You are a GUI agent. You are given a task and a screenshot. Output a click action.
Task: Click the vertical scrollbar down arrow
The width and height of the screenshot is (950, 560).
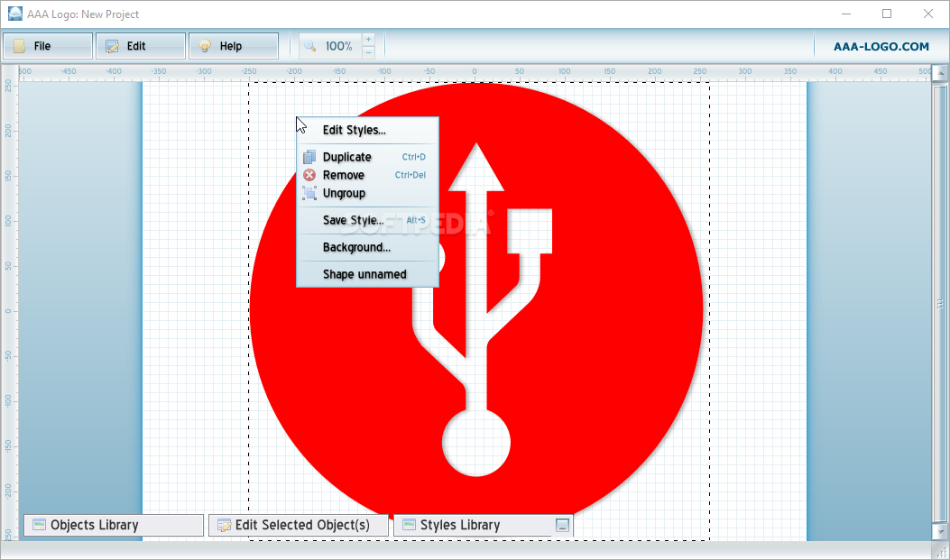(x=940, y=531)
